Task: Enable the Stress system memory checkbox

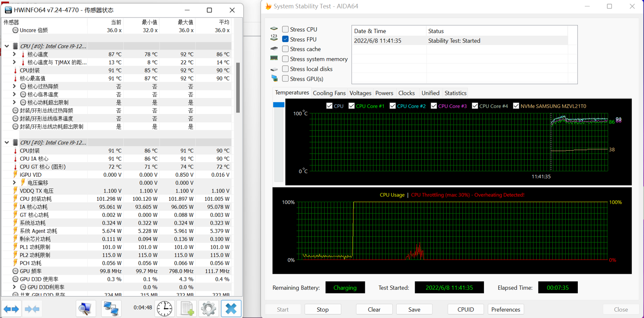Action: pos(285,59)
